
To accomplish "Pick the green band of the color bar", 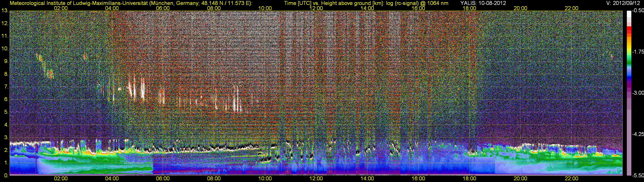I will pos(629,60).
